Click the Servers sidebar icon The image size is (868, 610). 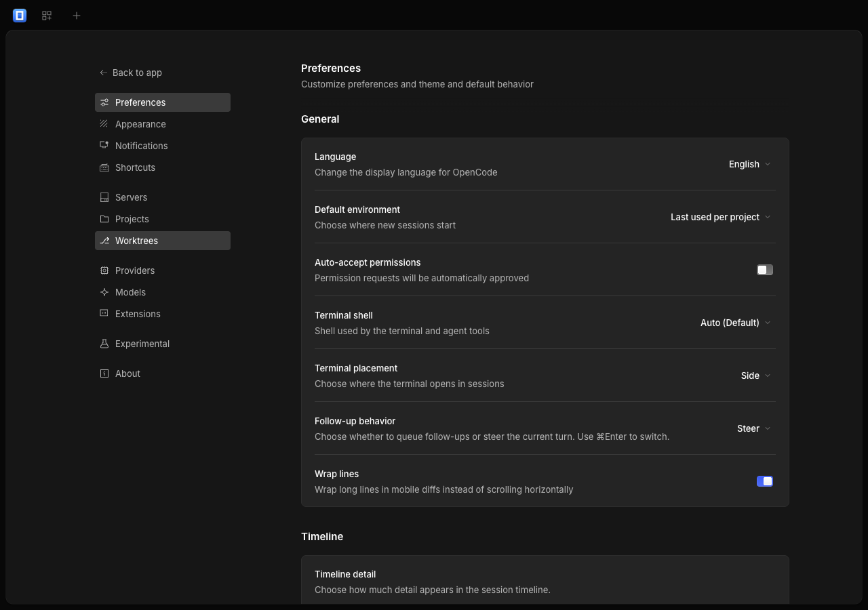coord(104,197)
